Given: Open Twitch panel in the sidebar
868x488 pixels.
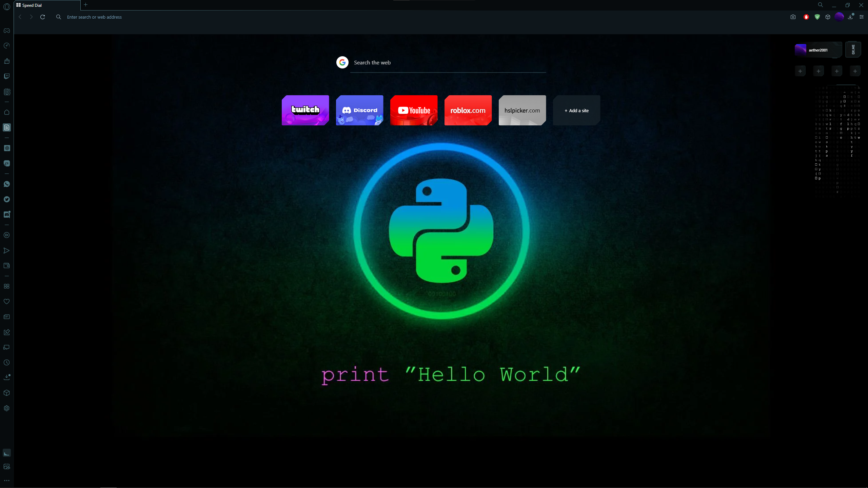Looking at the screenshot, I should (x=7, y=76).
